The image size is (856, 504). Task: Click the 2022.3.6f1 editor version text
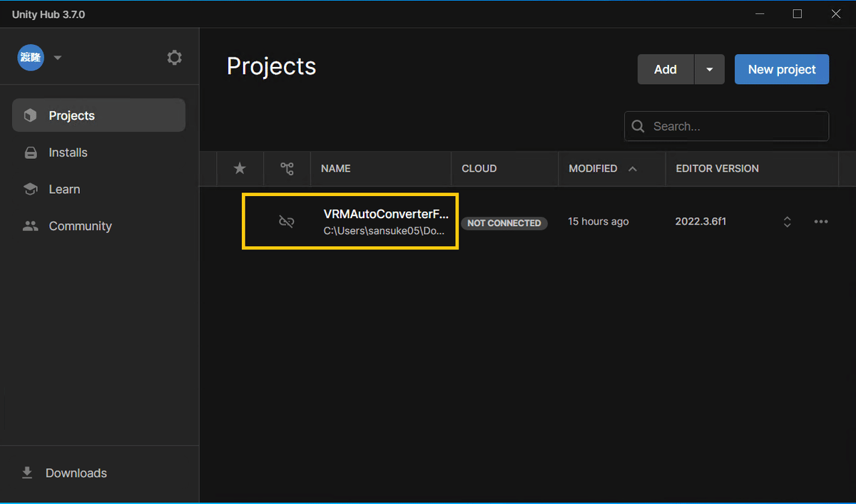pyautogui.click(x=700, y=222)
